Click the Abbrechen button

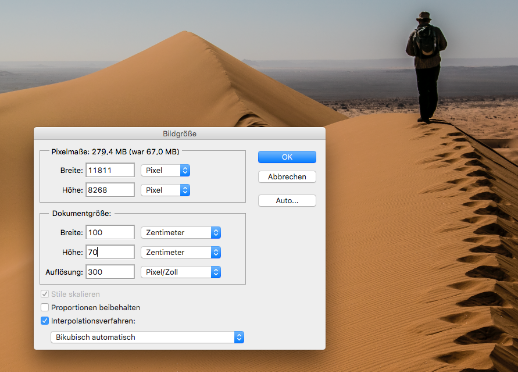tap(287, 177)
